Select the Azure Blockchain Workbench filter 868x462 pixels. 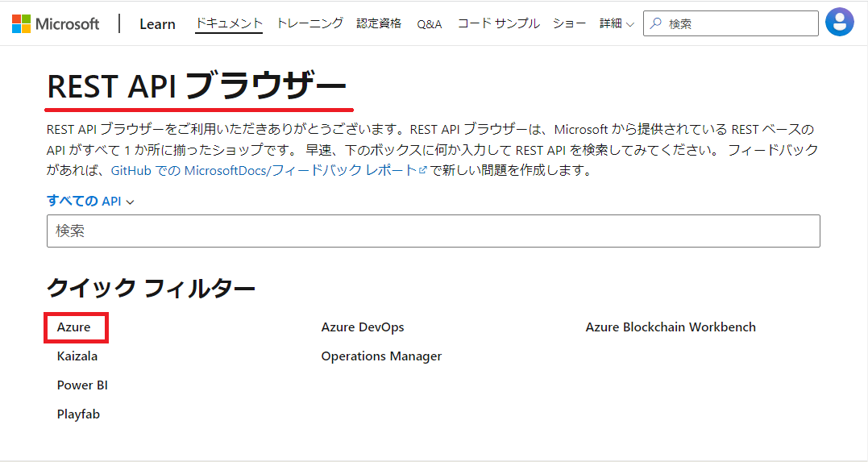[x=671, y=327]
